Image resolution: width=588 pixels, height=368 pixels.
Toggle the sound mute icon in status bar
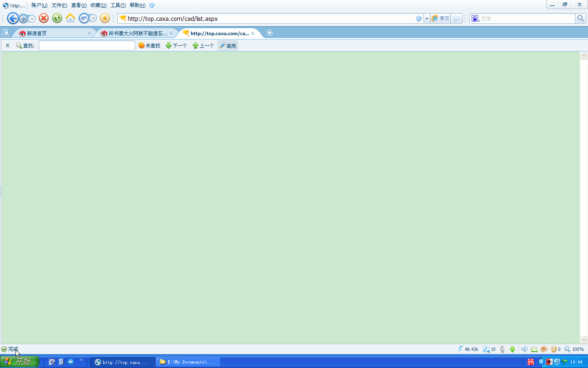(x=524, y=349)
